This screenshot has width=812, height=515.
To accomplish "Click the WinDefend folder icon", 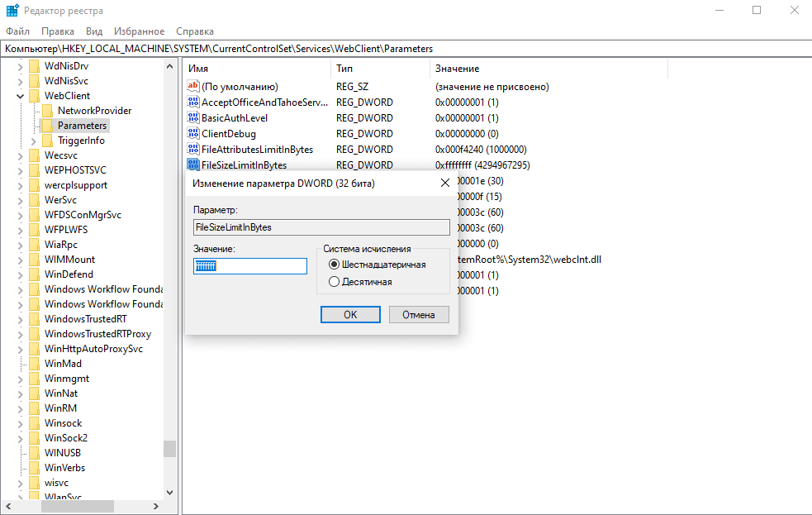I will coord(34,274).
